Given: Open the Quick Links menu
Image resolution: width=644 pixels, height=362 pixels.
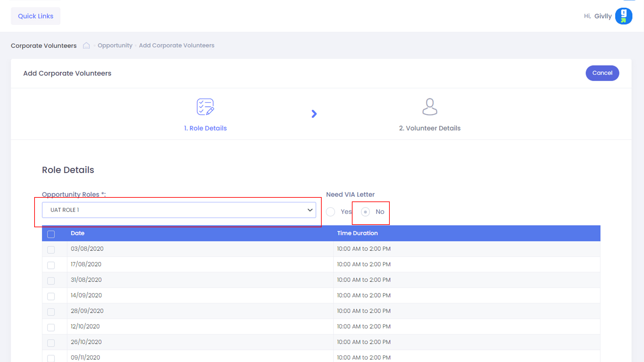Looking at the screenshot, I should coord(36,16).
